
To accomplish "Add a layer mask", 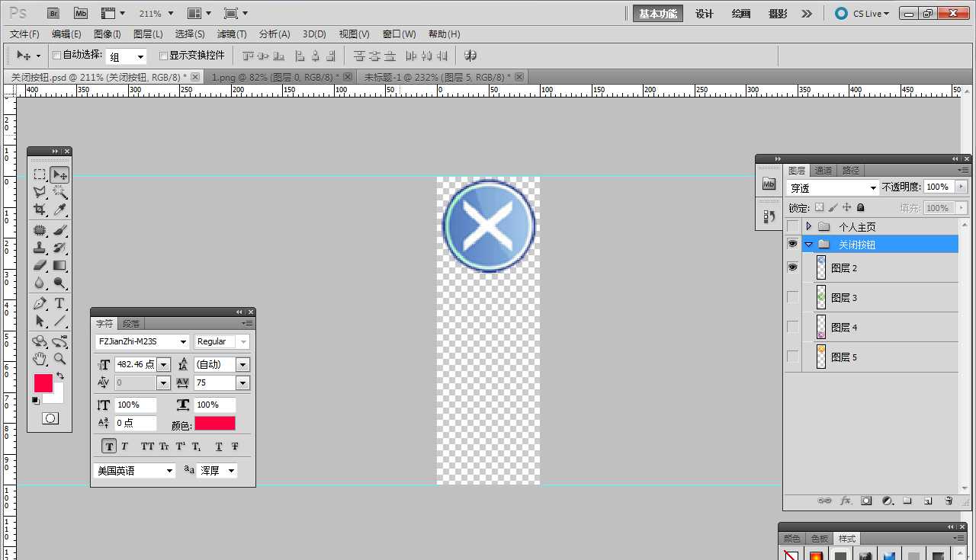I will click(866, 501).
